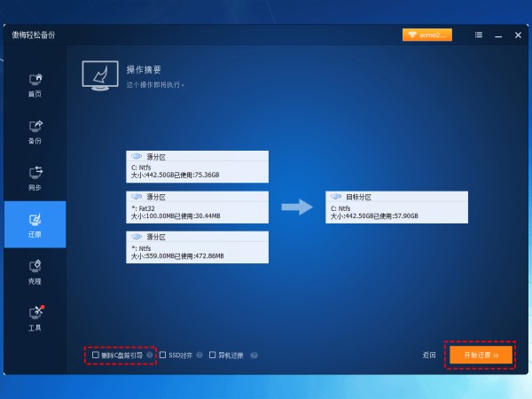Screen dimensions: 532x399
Task: Select source partition Fat32 100.00MB
Action: coord(197,207)
